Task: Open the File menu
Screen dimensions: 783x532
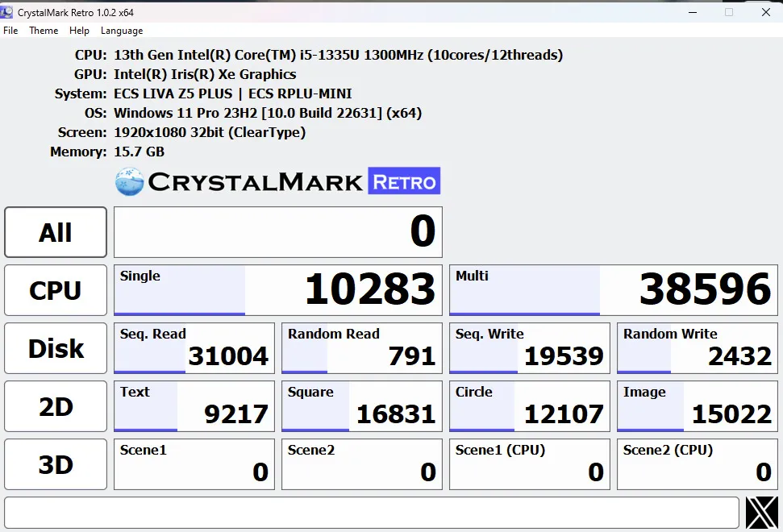Action: pyautogui.click(x=10, y=31)
